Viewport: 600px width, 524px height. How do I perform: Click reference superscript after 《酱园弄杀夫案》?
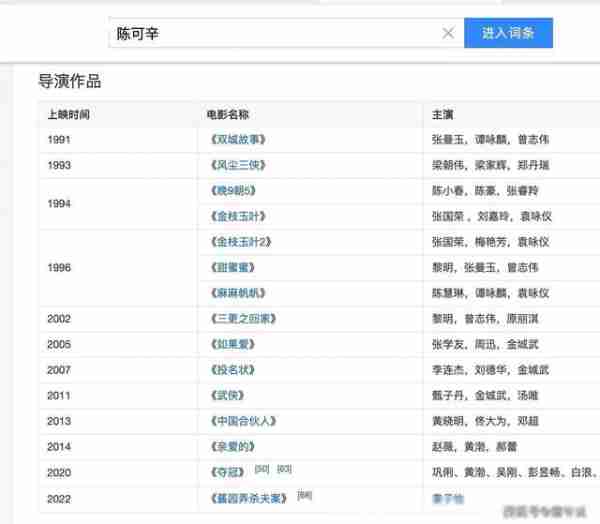305,495
